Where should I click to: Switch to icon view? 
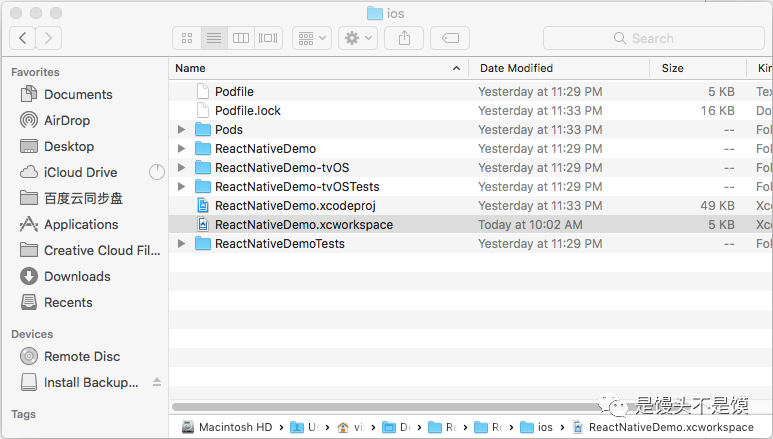pos(187,38)
